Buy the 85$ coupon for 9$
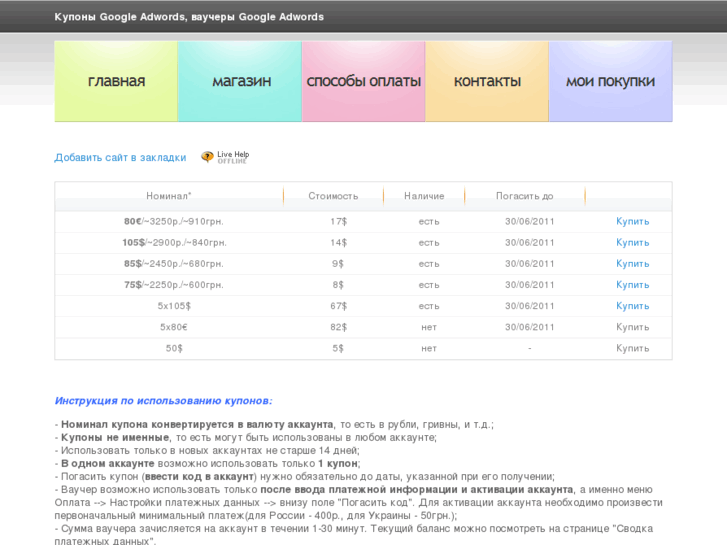This screenshot has width=727, height=545. (x=632, y=263)
